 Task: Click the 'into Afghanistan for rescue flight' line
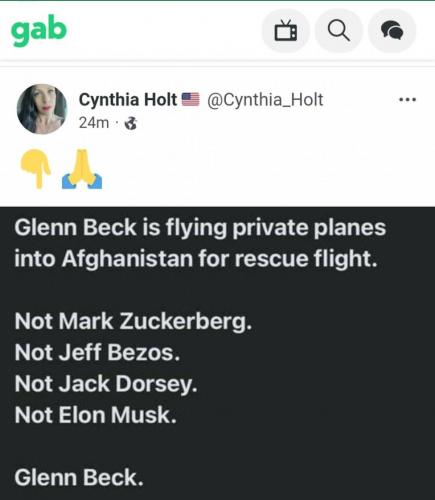tap(196, 259)
